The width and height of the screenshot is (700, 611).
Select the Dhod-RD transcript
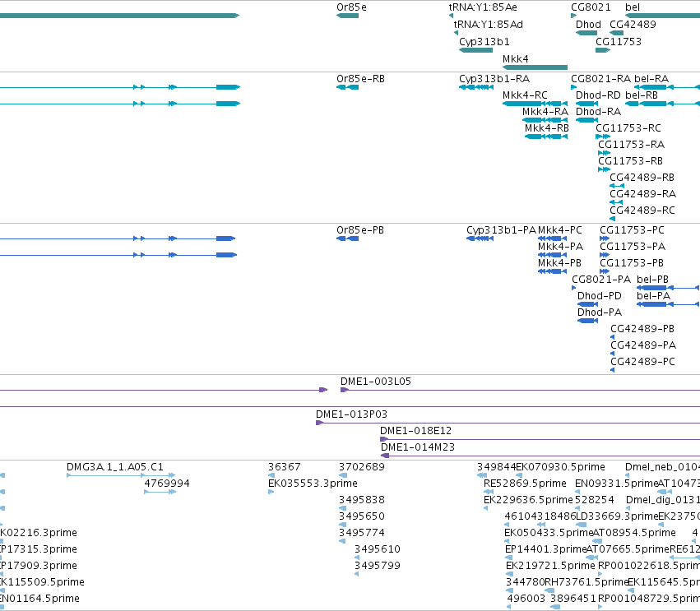pyautogui.click(x=598, y=95)
